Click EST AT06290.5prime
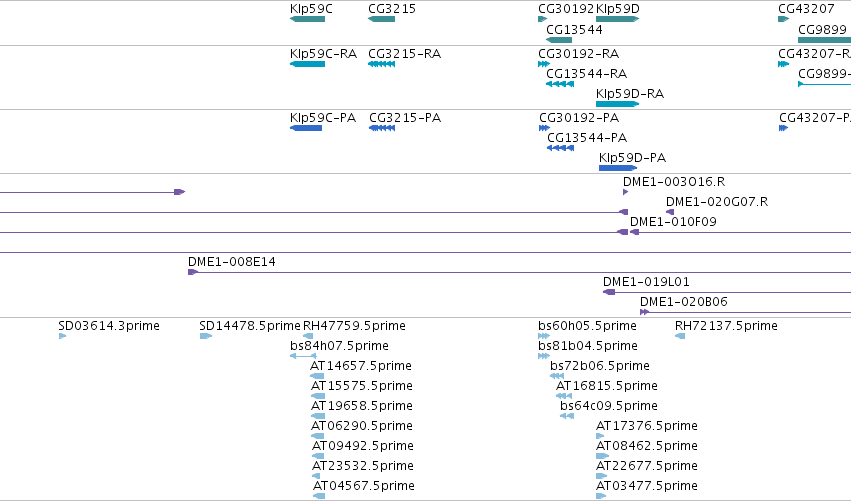 [317, 436]
